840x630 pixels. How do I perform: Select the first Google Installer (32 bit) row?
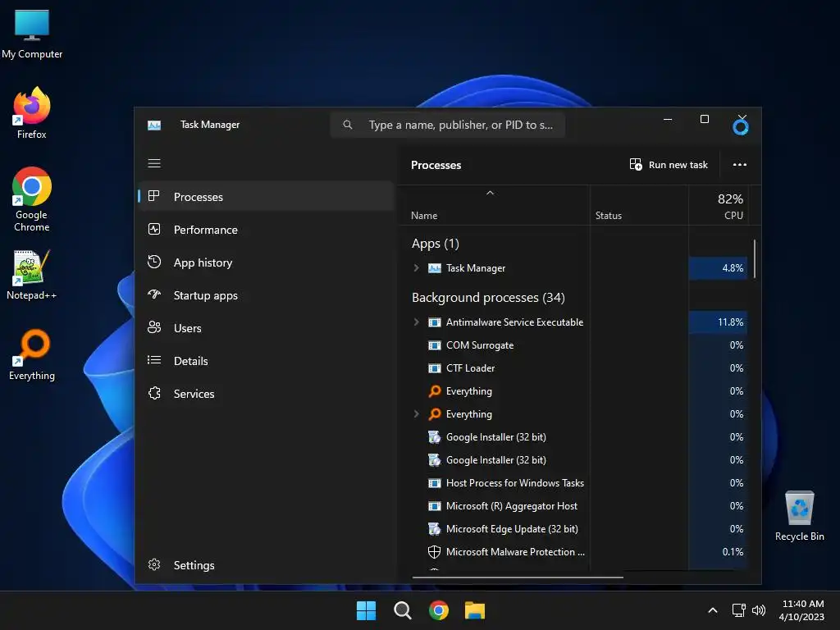coord(579,437)
